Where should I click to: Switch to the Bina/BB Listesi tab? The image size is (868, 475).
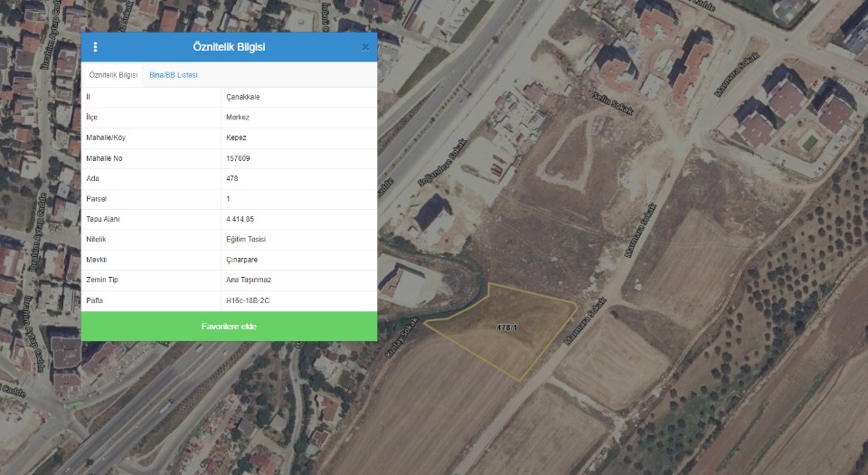pyautogui.click(x=173, y=75)
